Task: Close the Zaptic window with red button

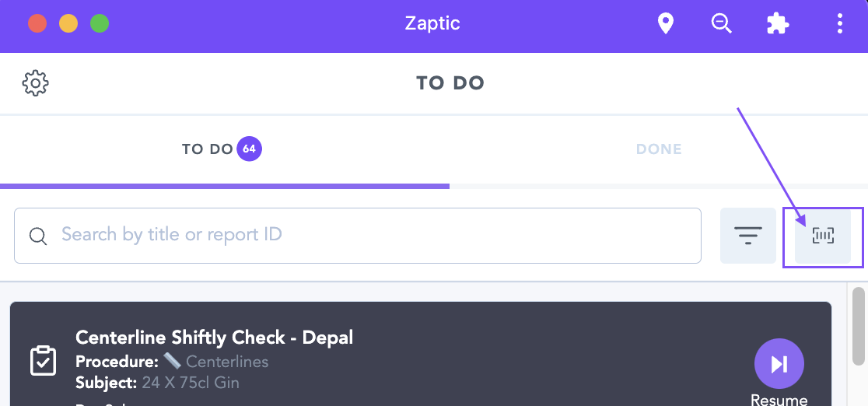Action: [37, 24]
